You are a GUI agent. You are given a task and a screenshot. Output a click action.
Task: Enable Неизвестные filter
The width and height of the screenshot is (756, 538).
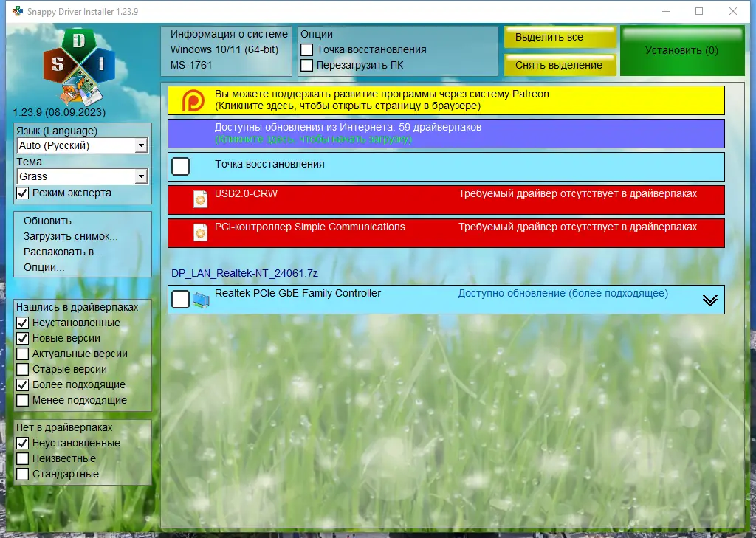[x=23, y=458]
